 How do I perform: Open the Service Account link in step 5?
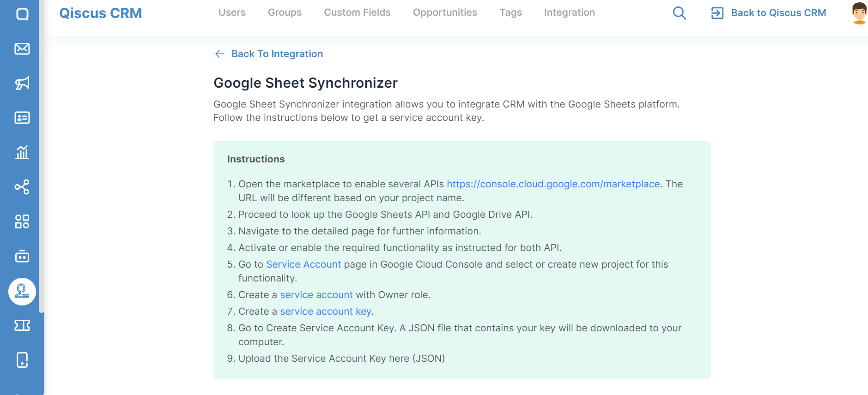pyautogui.click(x=303, y=264)
